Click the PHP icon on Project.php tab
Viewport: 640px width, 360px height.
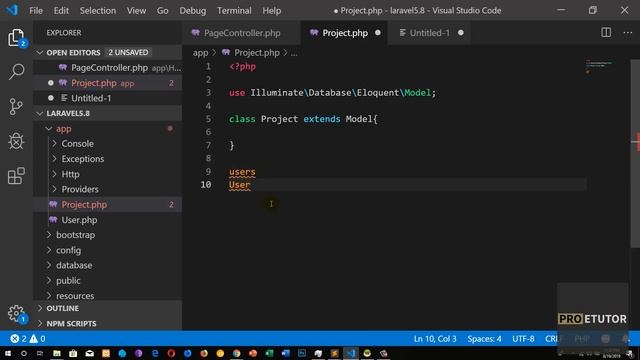(313, 33)
